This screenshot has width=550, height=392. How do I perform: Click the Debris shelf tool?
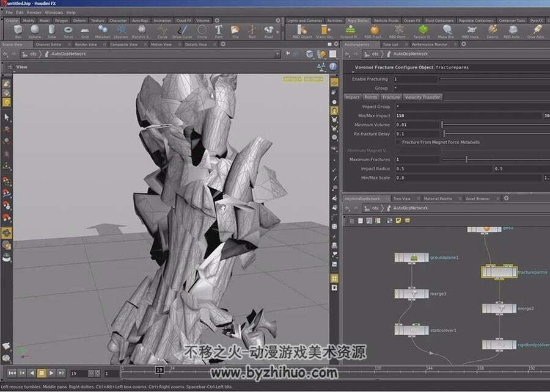[493, 31]
